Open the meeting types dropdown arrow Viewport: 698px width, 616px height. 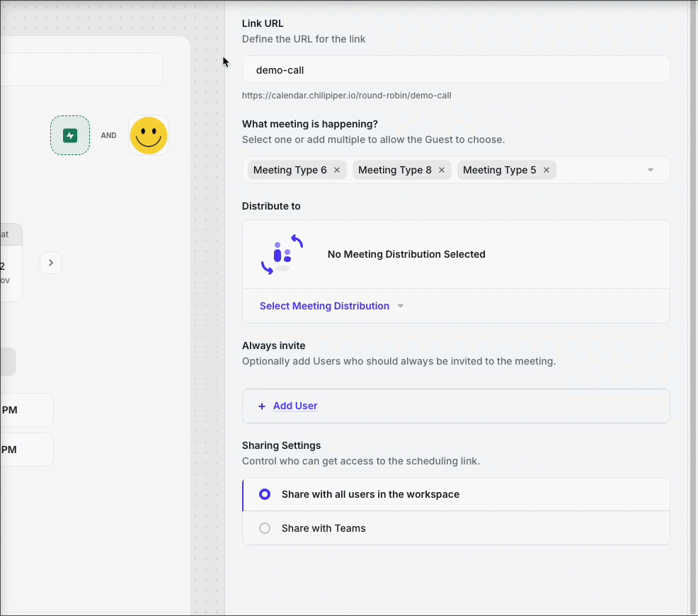651,170
